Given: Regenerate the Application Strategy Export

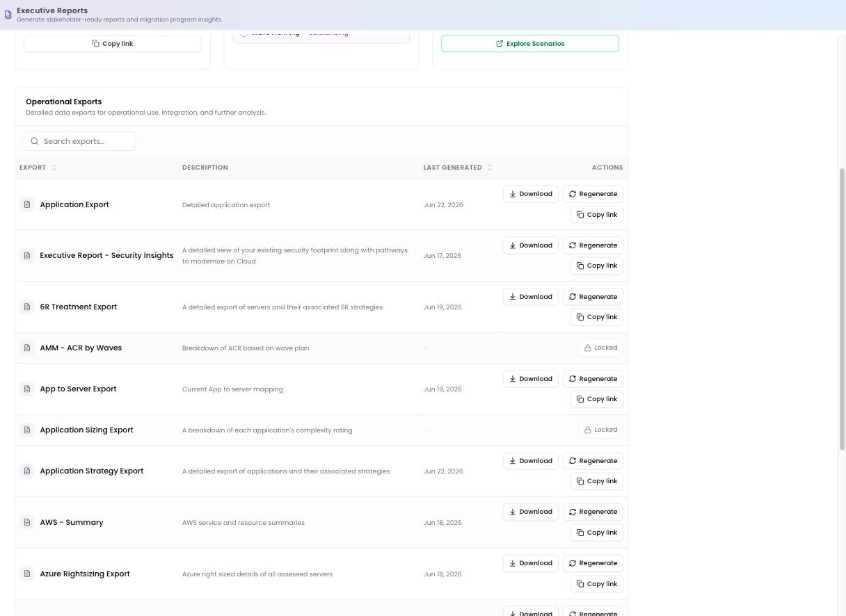Looking at the screenshot, I should tap(593, 461).
